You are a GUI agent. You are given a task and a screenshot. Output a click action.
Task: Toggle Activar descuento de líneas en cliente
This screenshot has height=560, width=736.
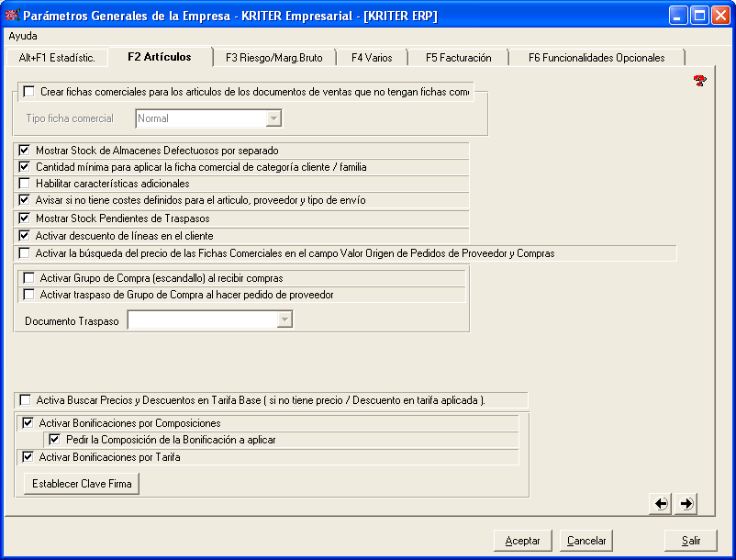click(25, 235)
